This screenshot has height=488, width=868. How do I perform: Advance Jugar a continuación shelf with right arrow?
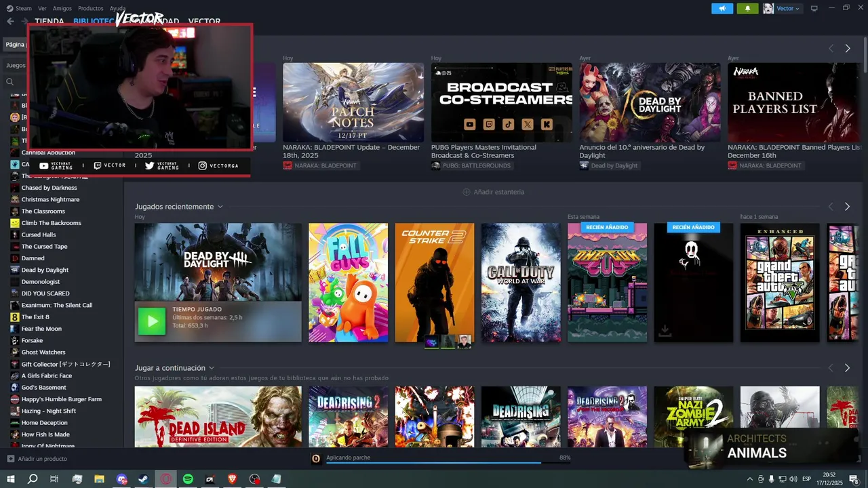[847, 368]
